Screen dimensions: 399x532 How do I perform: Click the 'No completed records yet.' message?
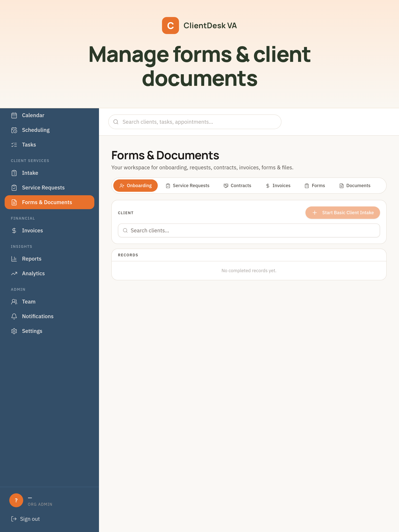tap(249, 271)
